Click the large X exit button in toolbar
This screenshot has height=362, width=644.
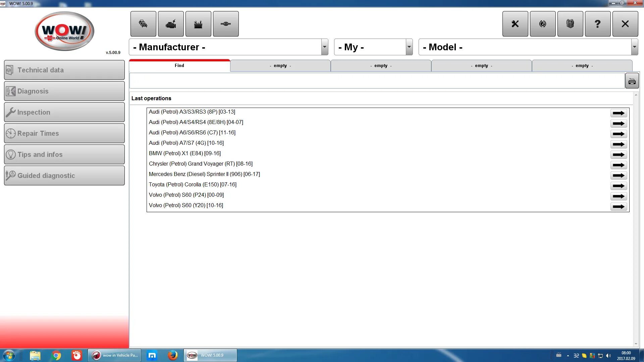[625, 24]
